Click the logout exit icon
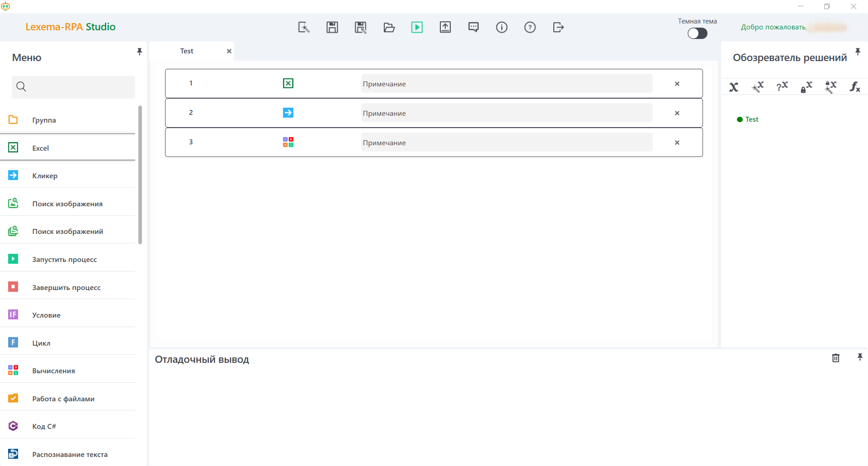The image size is (868, 466). (x=558, y=27)
